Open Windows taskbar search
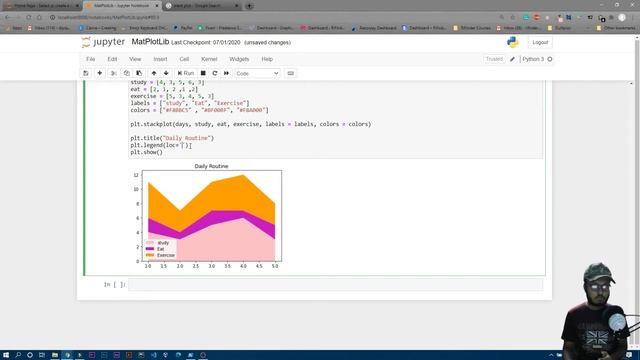This screenshot has height=360, width=640. coord(18,355)
